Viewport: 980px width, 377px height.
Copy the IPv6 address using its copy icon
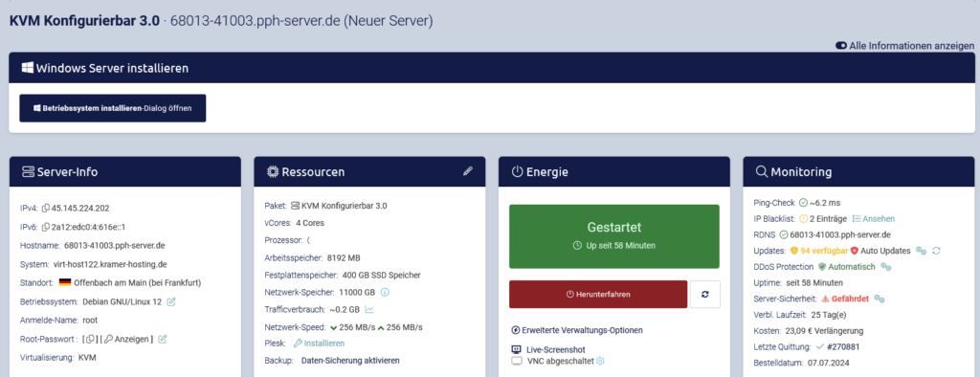pyautogui.click(x=46, y=227)
